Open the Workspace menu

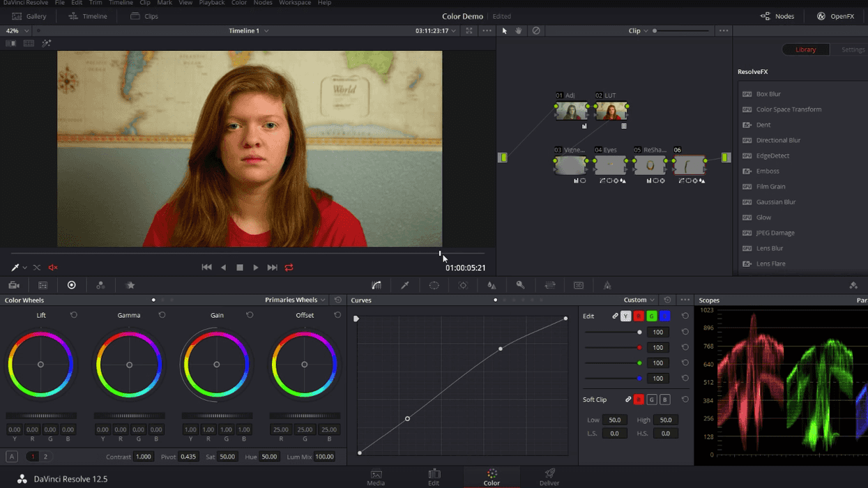(x=295, y=3)
